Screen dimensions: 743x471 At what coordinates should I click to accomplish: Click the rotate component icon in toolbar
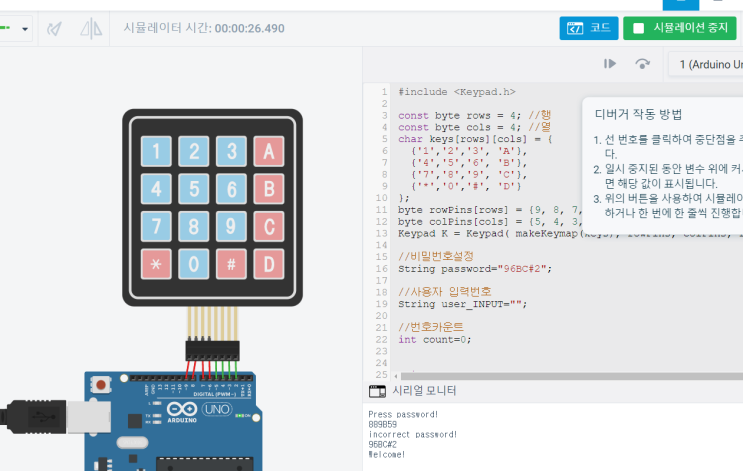(54, 29)
